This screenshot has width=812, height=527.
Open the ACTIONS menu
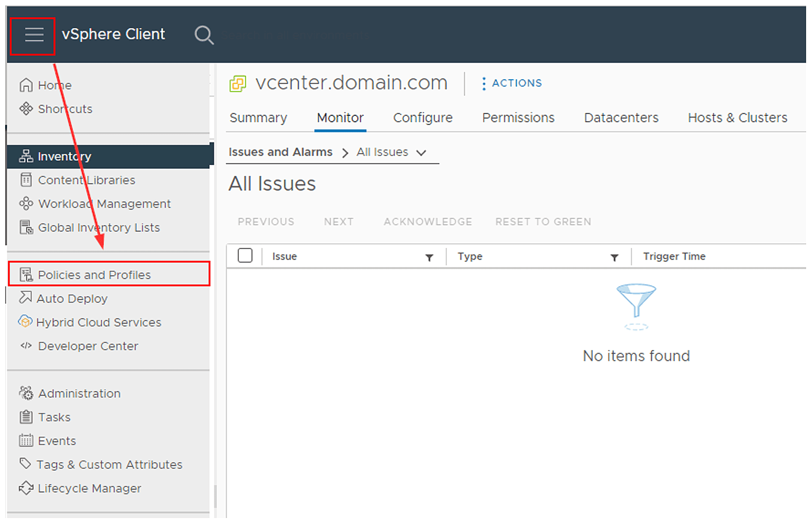click(x=512, y=83)
